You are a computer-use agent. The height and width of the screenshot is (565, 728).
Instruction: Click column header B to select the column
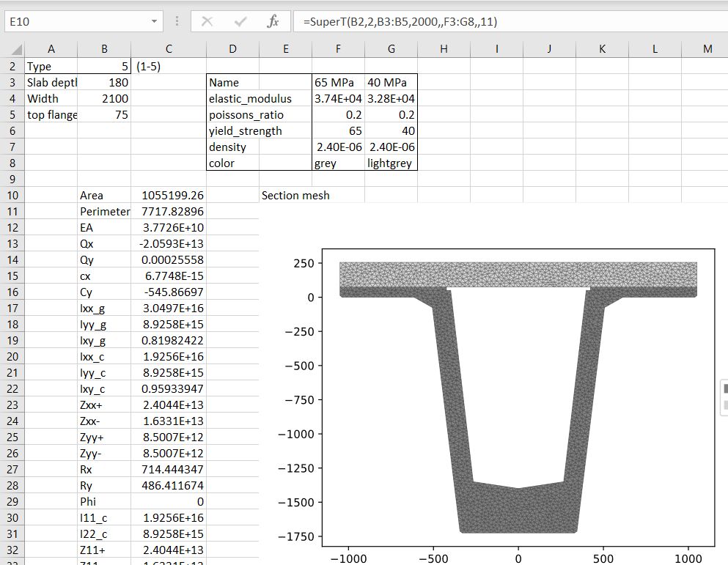point(103,49)
